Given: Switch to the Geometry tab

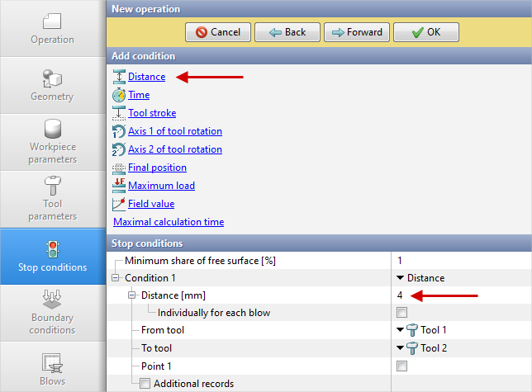Looking at the screenshot, I should click(52, 85).
